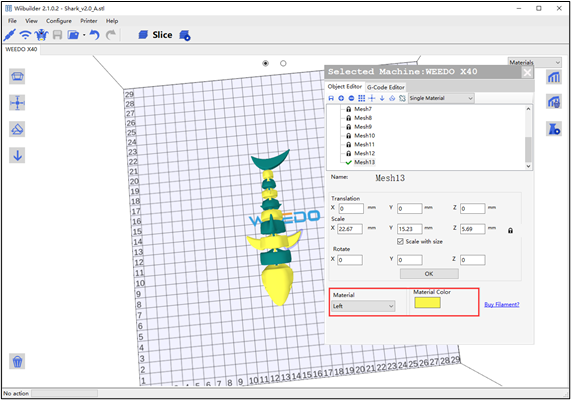
Task: Click the move crosshair icon in left sidebar
Action: (17, 103)
